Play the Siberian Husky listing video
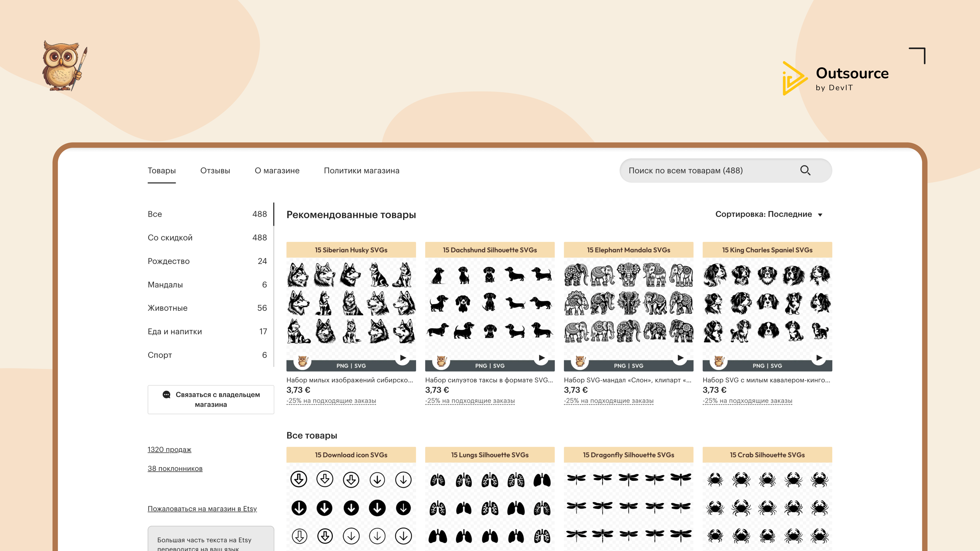The width and height of the screenshot is (980, 551). click(402, 358)
